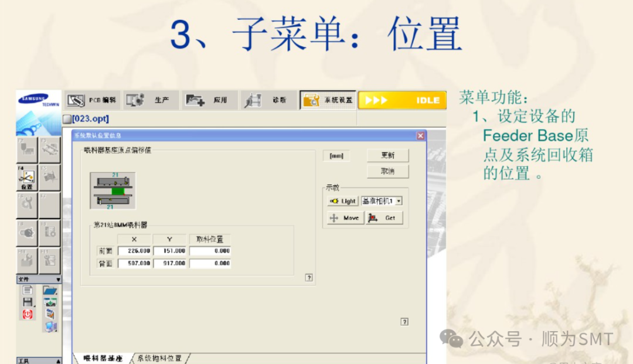633x364 pixels.
Task: Click the help ? button in feeder group
Action: tap(309, 278)
